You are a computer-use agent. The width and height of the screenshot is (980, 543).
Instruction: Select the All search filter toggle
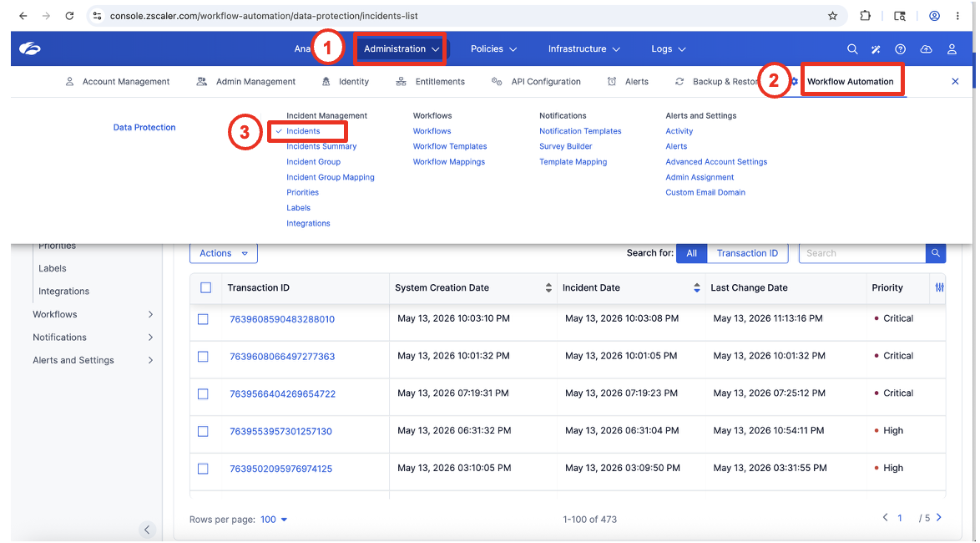(x=691, y=253)
